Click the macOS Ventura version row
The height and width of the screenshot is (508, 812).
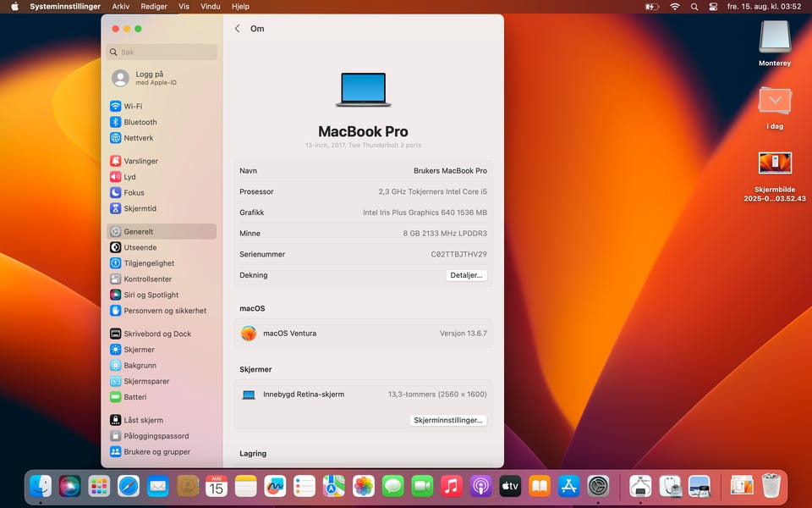click(x=363, y=334)
